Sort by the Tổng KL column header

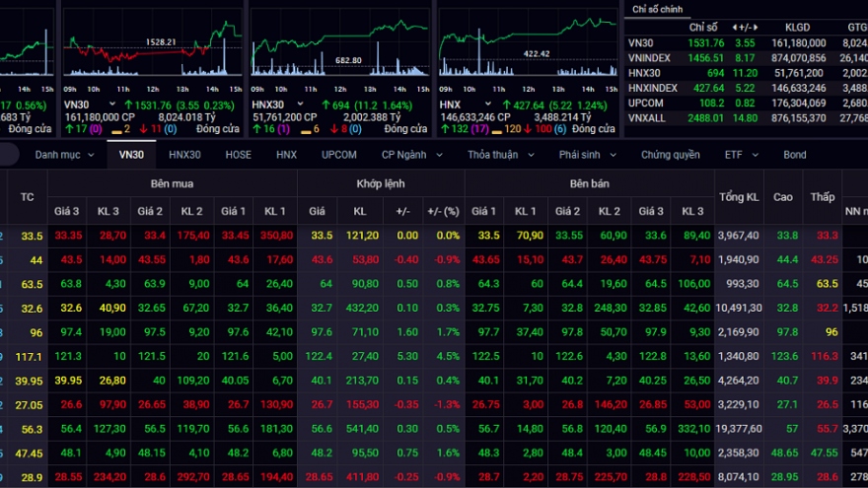[738, 196]
